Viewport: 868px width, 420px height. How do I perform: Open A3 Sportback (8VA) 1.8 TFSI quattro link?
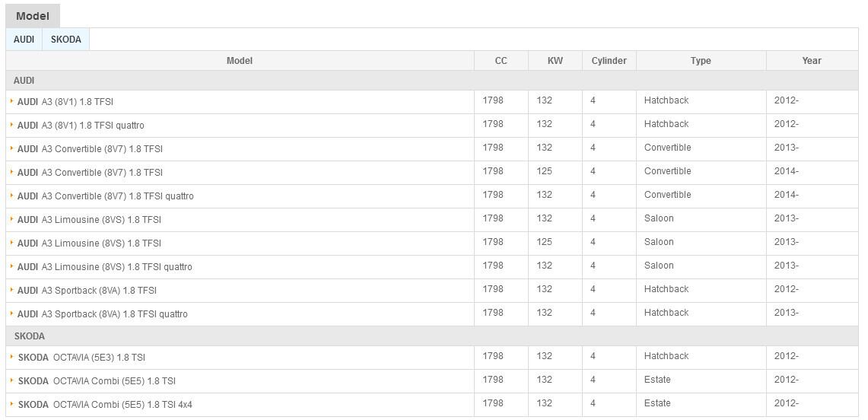[x=103, y=314]
